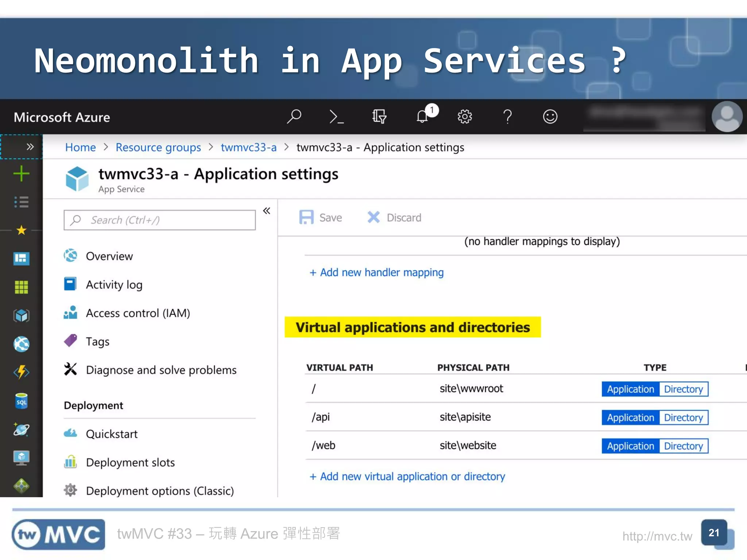This screenshot has height=560, width=747.
Task: Click the VIRTUAL PATH column header
Action: click(340, 367)
